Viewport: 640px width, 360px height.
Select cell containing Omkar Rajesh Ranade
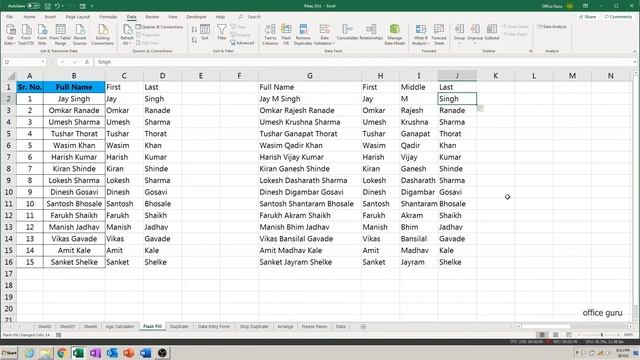click(310, 110)
